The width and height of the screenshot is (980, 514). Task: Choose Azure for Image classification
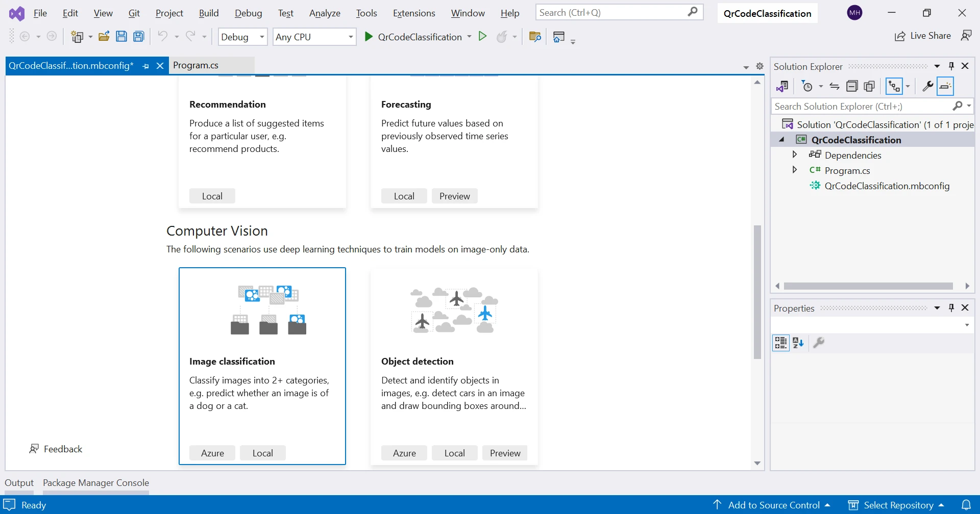tap(212, 453)
